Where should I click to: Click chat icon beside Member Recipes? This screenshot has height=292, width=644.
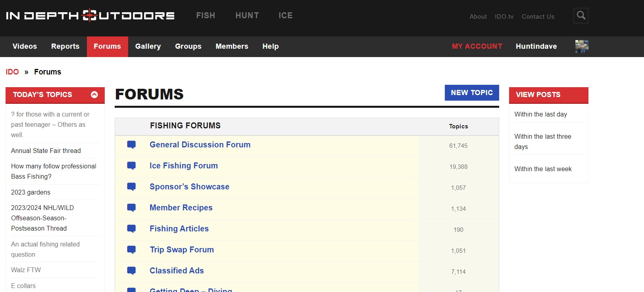pos(131,208)
